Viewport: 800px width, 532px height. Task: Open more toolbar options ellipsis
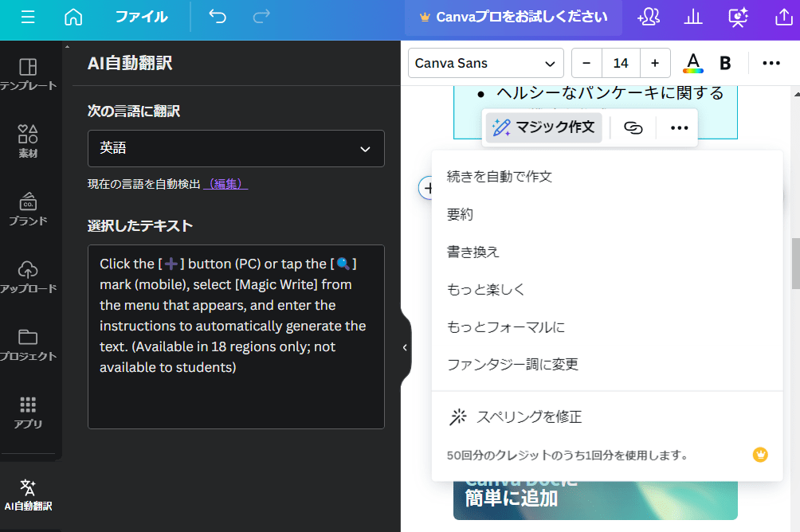click(x=771, y=63)
